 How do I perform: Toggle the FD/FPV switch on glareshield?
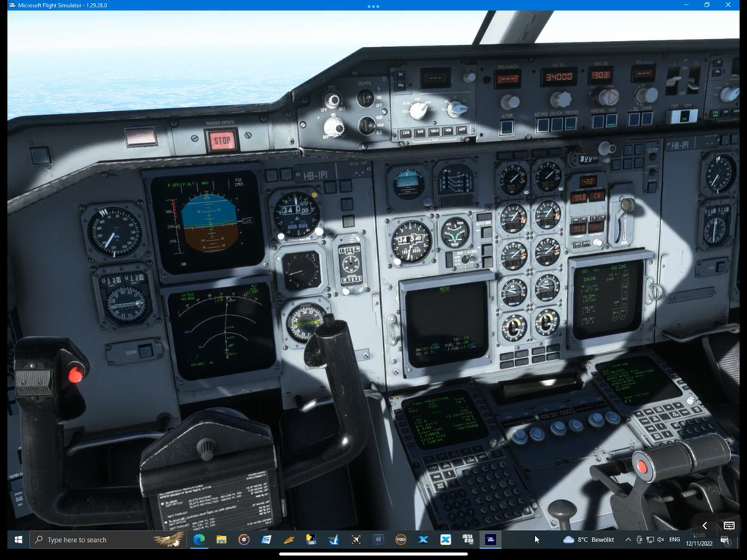click(x=365, y=98)
